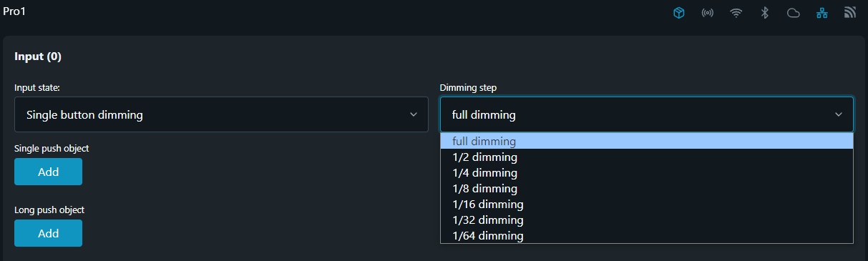This screenshot has height=261, width=868.
Task: Add a Single push object
Action: [x=48, y=172]
